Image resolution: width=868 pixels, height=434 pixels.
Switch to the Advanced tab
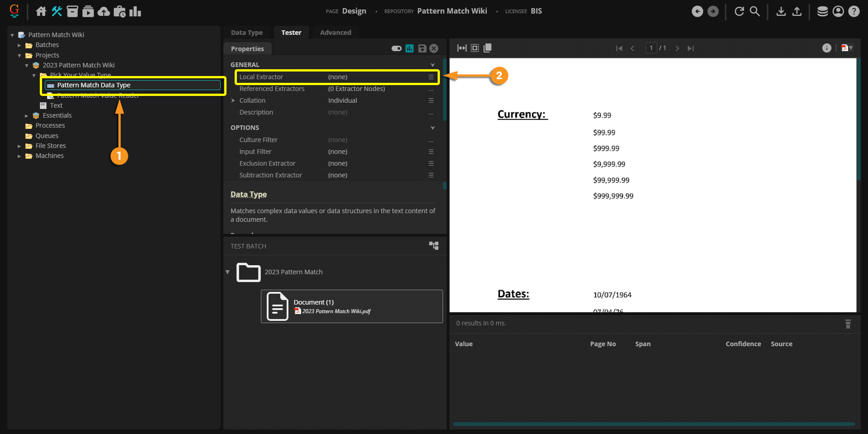(335, 33)
